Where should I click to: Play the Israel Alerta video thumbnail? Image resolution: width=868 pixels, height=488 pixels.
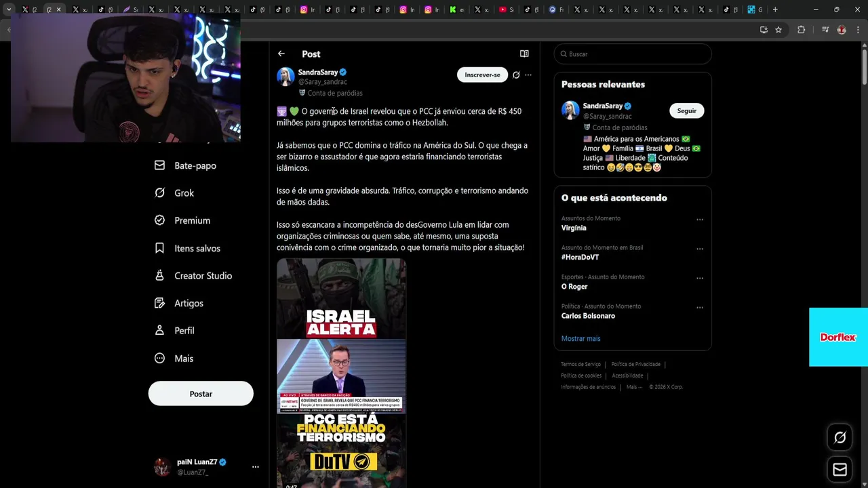[341, 373]
